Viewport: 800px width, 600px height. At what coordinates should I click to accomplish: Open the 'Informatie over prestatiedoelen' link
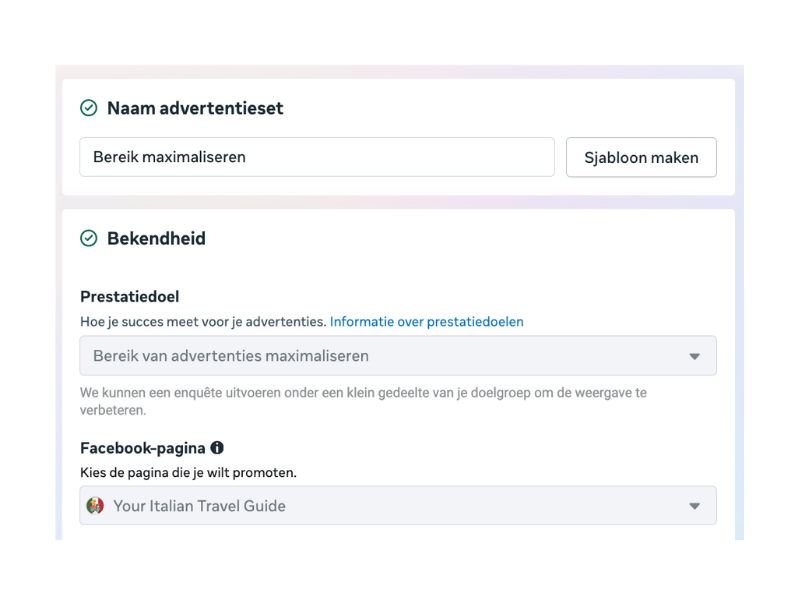pos(426,322)
